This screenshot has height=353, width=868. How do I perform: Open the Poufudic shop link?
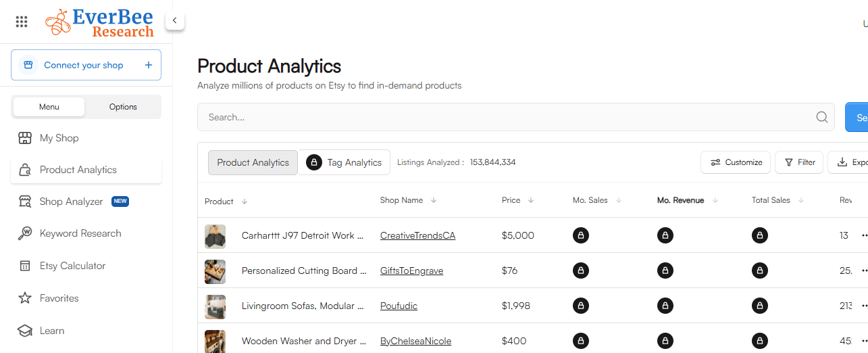pos(399,306)
